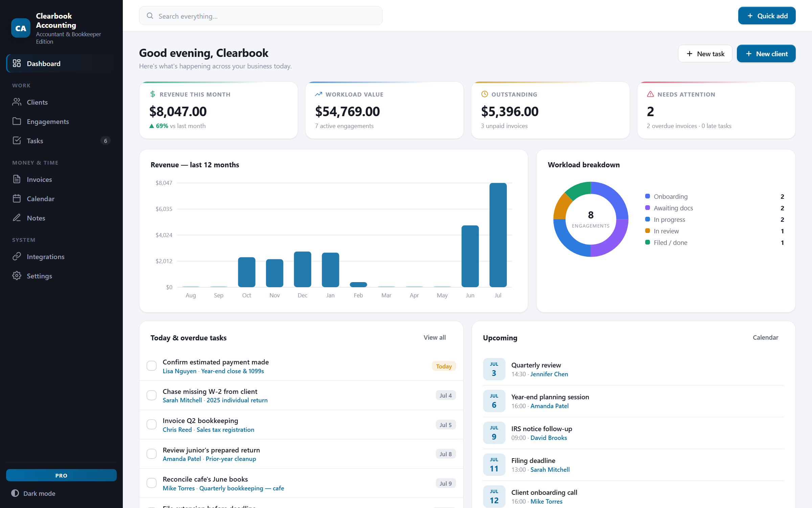This screenshot has width=812, height=508.
Task: Open Notes from sidebar
Action: pyautogui.click(x=62, y=218)
